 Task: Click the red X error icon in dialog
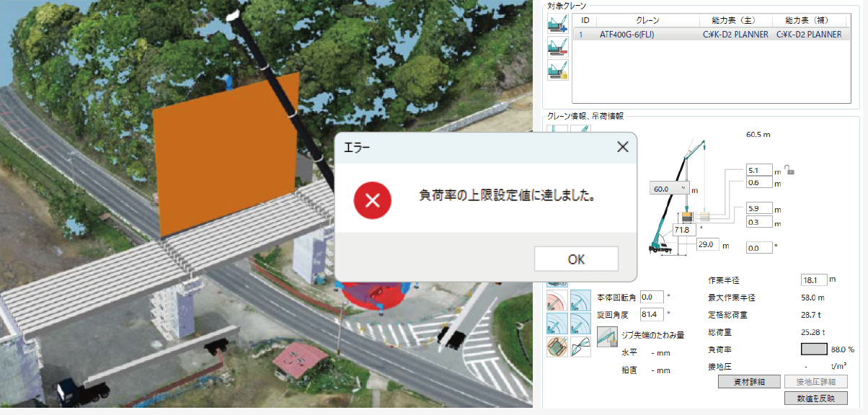tap(372, 200)
